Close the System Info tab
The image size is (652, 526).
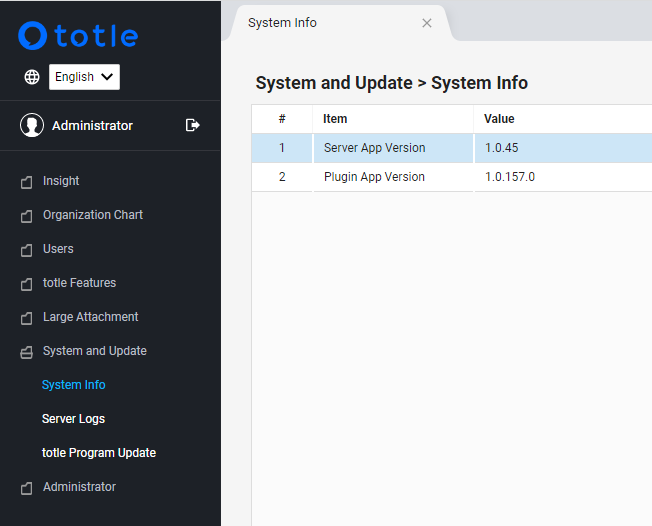[427, 23]
